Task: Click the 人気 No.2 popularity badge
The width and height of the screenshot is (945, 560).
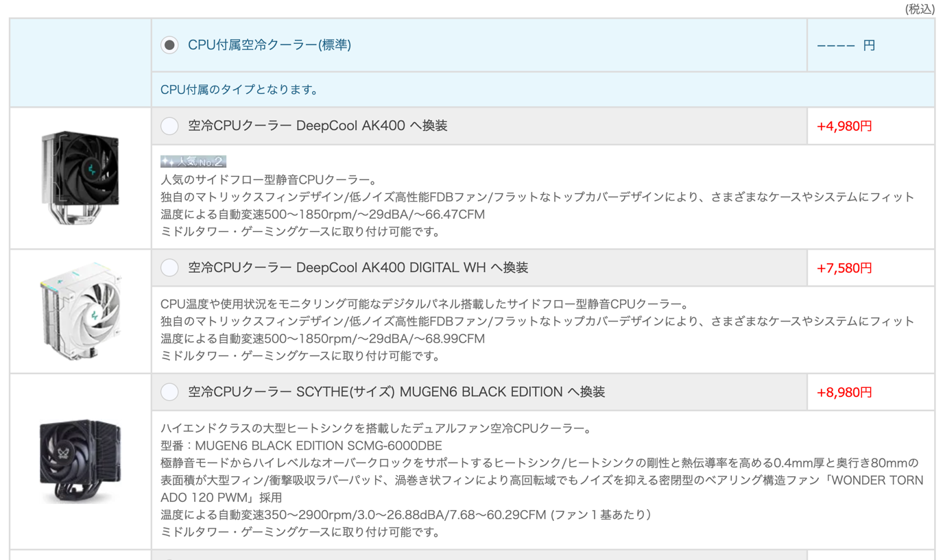Action: click(193, 162)
